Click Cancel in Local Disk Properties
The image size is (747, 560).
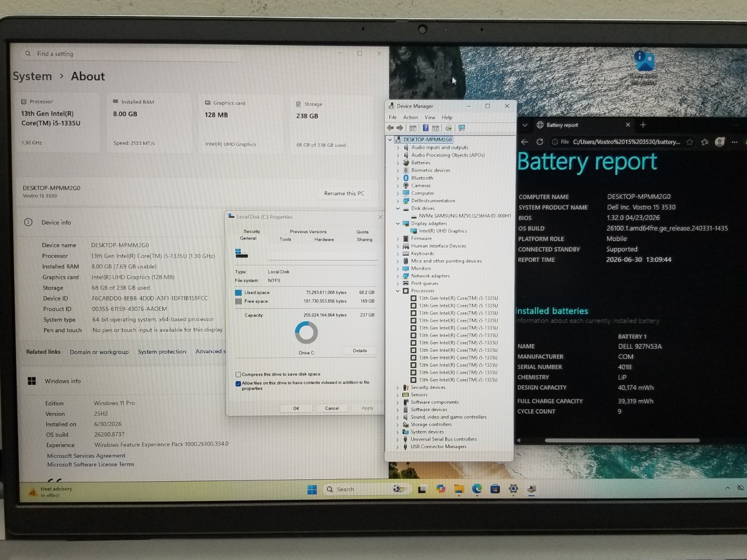click(332, 408)
